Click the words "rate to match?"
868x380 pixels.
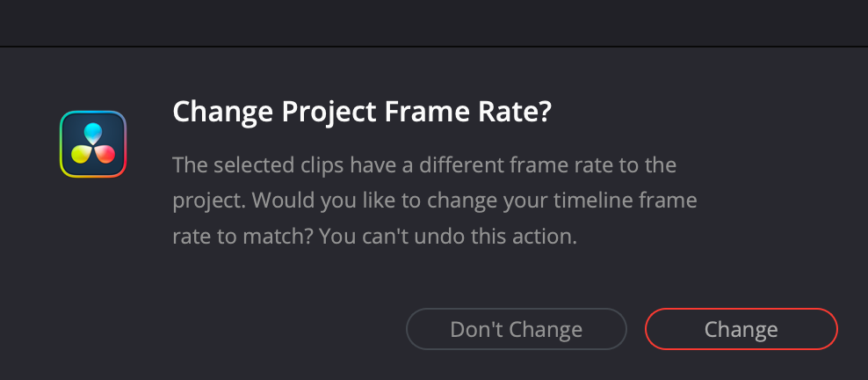(235, 237)
